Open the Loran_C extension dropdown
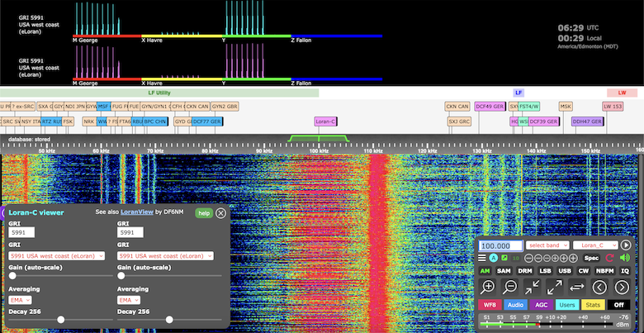The image size is (644, 333). (594, 245)
